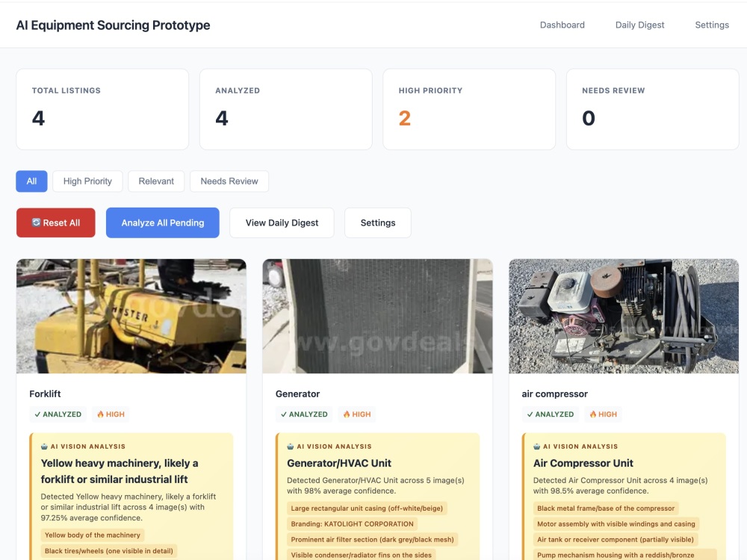Click 'Air tank or receiver component' tag
This screenshot has width=747, height=560.
click(616, 540)
